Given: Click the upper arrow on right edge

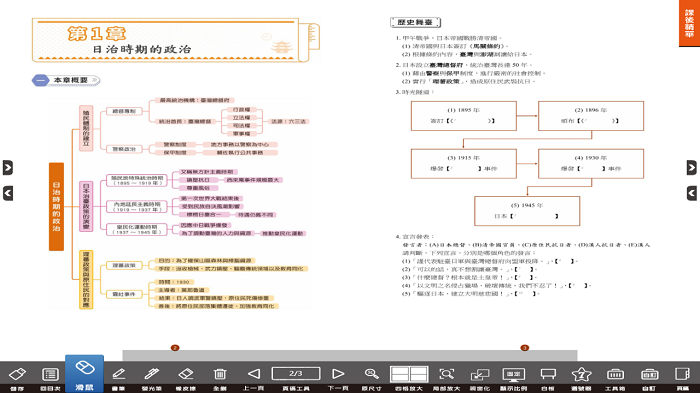Looking at the screenshot, I should point(692,167).
